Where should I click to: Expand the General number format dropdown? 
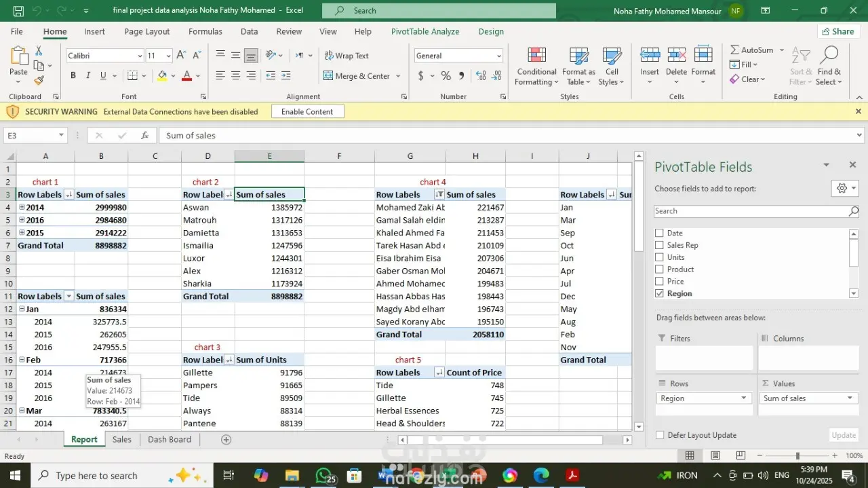[x=498, y=56]
